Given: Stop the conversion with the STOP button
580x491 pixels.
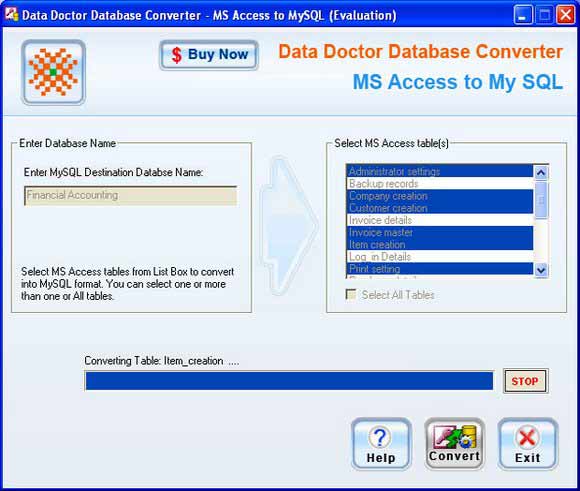Looking at the screenshot, I should pyautogui.click(x=525, y=381).
